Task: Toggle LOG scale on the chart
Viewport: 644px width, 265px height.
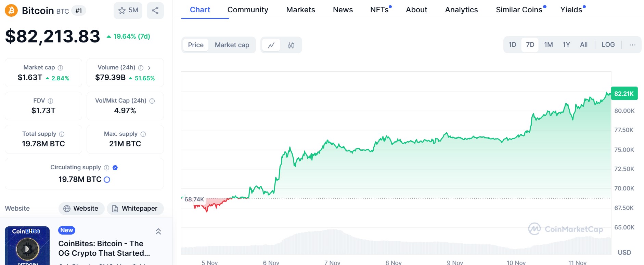Action: [608, 45]
